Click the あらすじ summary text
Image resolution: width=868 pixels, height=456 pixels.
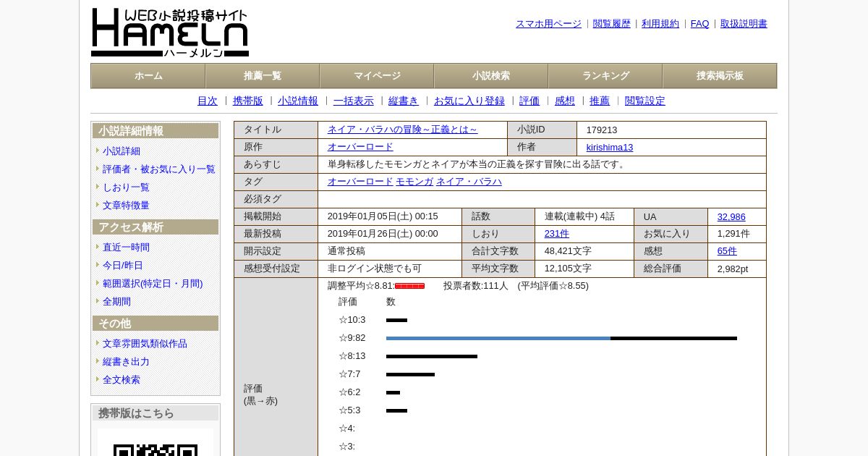tap(478, 164)
